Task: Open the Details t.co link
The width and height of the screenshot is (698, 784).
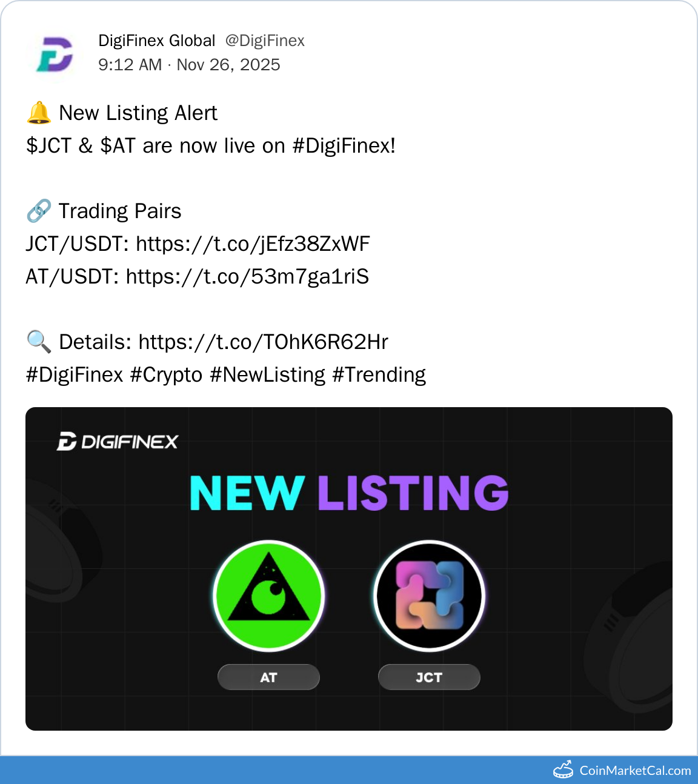Action: (x=264, y=342)
